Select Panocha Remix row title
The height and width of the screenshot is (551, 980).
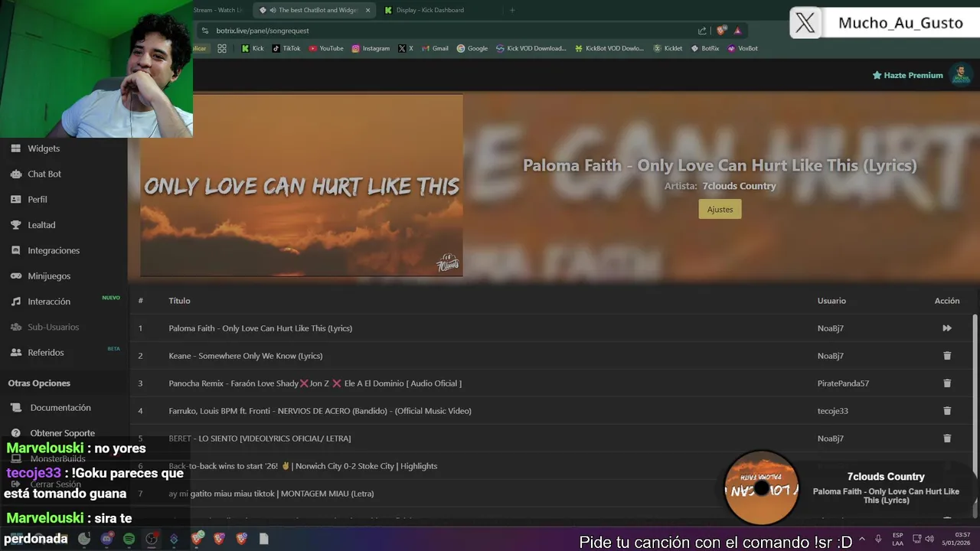(x=315, y=383)
